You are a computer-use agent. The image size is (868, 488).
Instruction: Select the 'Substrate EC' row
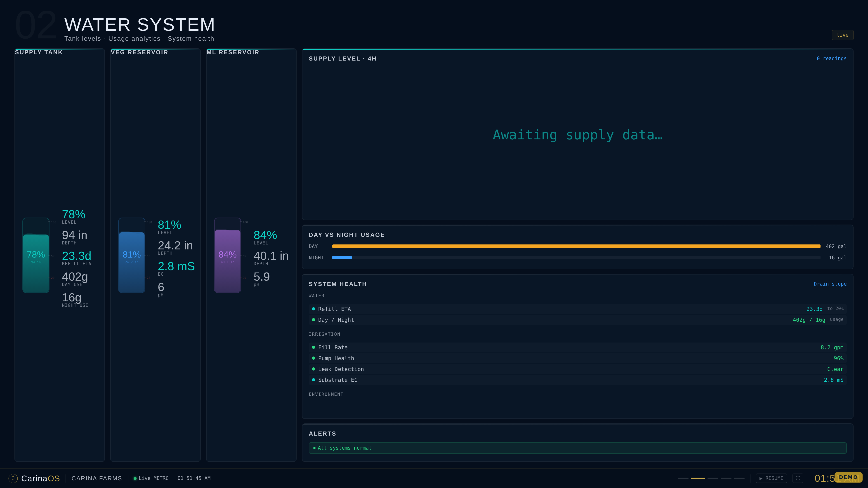click(x=578, y=380)
